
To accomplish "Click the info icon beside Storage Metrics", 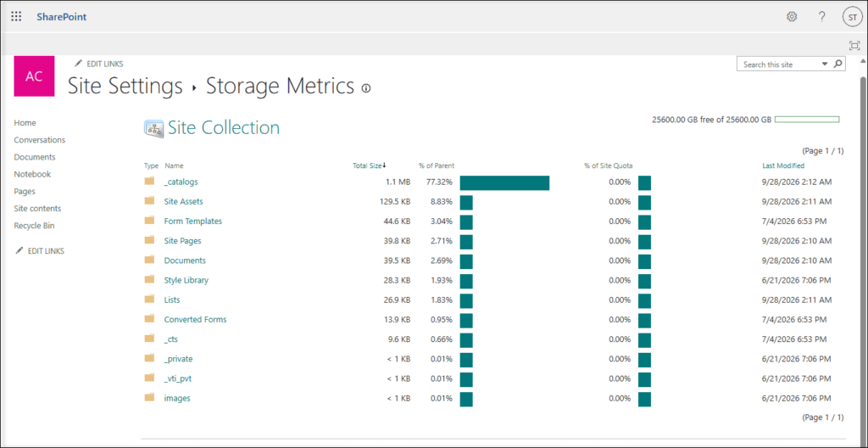I will click(365, 88).
